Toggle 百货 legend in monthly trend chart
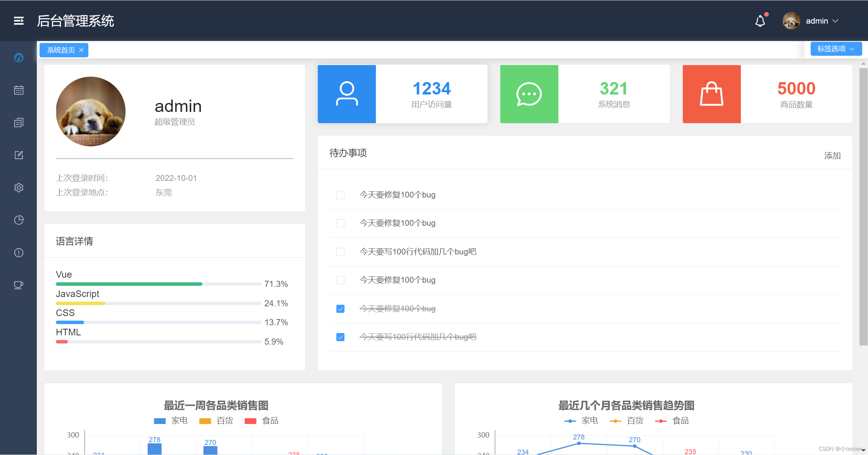Viewport: 868px width, 455px height. pyautogui.click(x=627, y=421)
